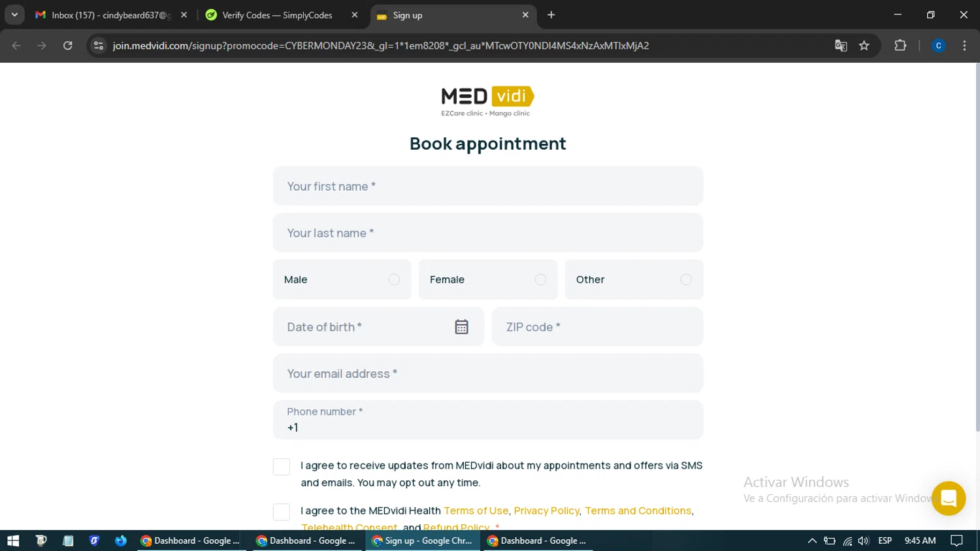Open the Terms of Use link
980x551 pixels.
[476, 511]
